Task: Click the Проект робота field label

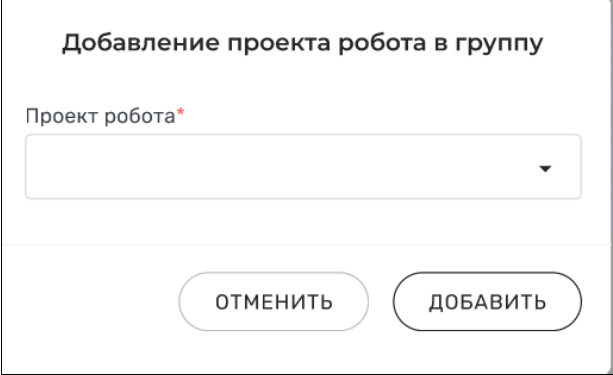Action: 100,116
